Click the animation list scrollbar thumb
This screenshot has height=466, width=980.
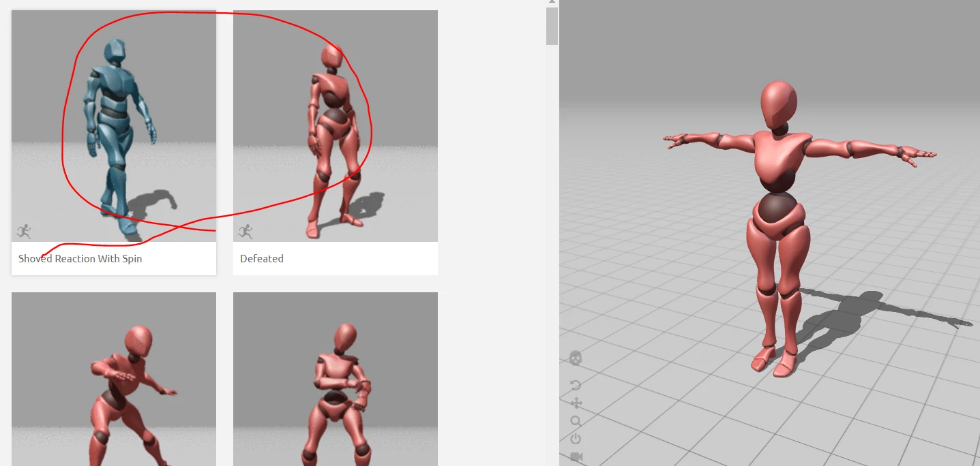(552, 25)
